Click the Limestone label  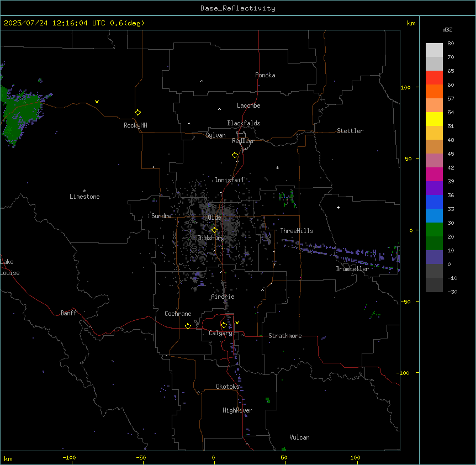84,197
